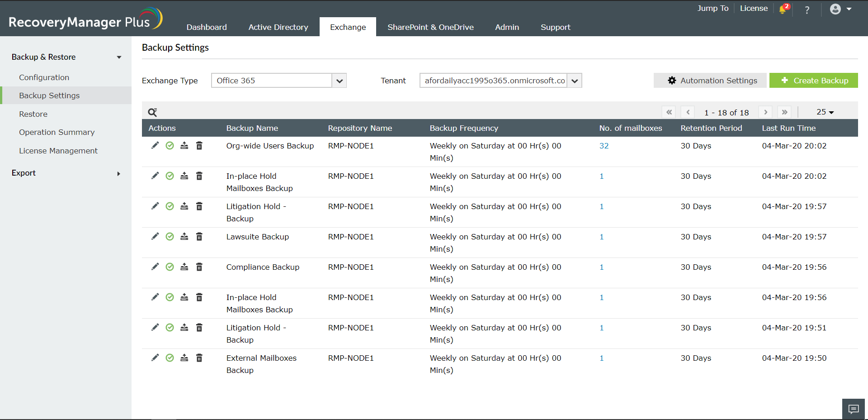Toggle status of Compliance Backup

click(170, 267)
